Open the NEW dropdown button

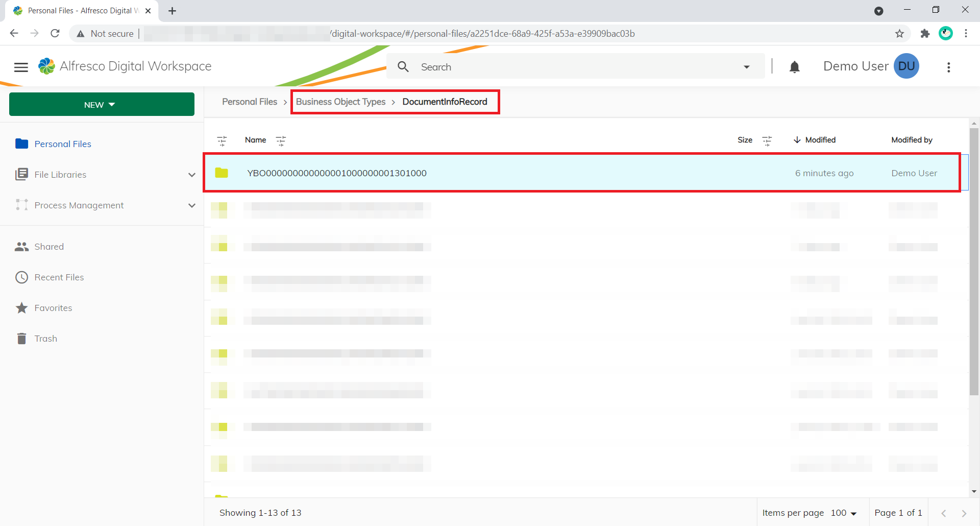tap(102, 105)
